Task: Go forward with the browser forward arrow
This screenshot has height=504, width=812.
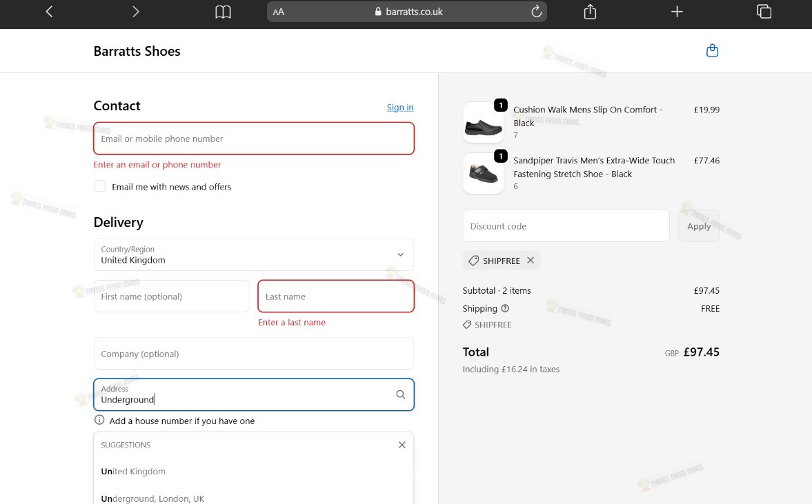Action: pyautogui.click(x=136, y=12)
